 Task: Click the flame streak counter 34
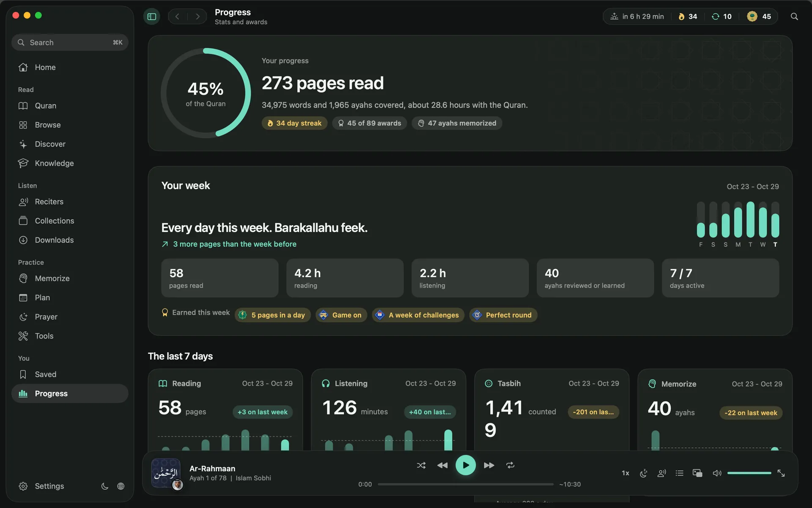[x=688, y=17]
